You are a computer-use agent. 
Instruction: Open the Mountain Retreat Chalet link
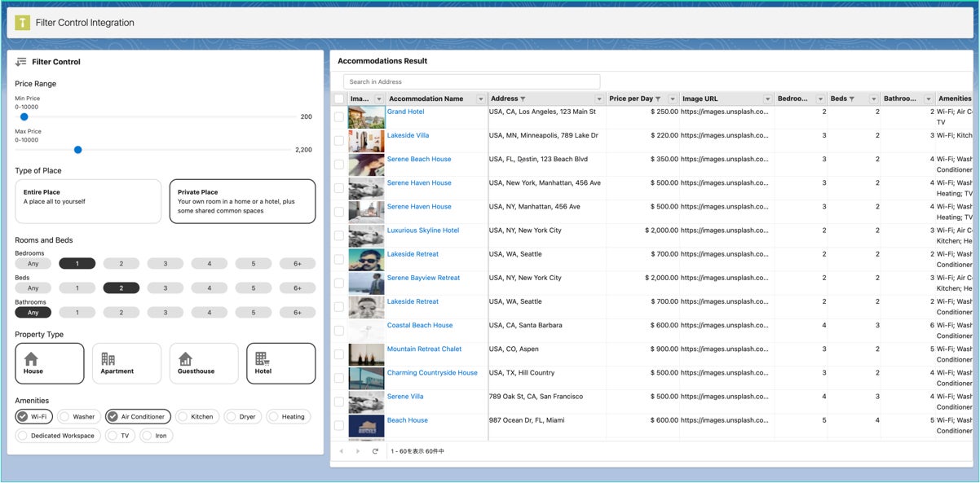pos(425,349)
